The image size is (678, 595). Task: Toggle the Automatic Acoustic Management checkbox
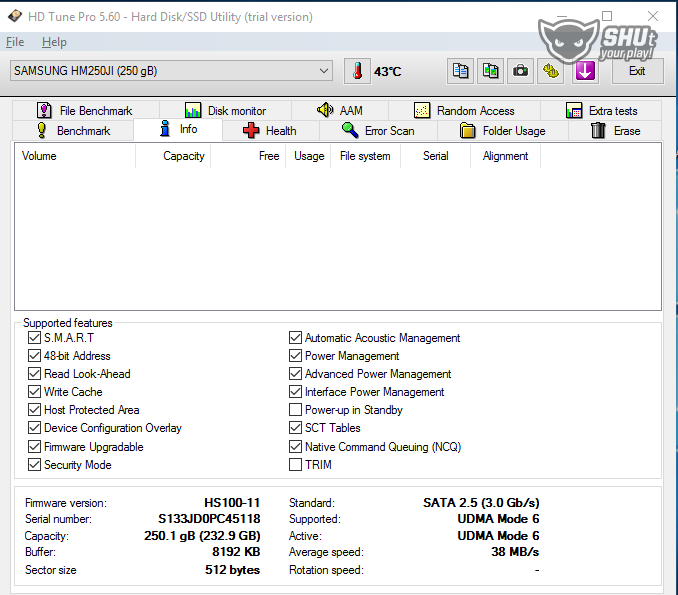pyautogui.click(x=295, y=338)
